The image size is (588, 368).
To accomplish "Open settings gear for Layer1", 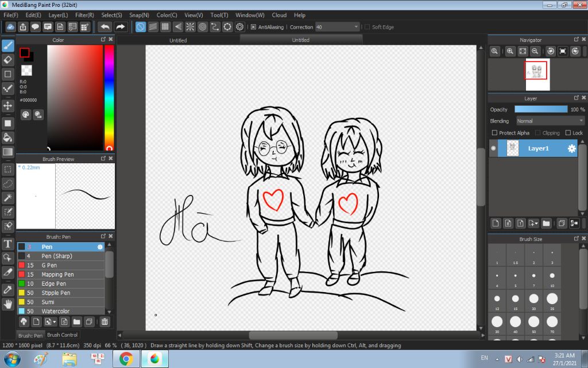I will click(571, 148).
